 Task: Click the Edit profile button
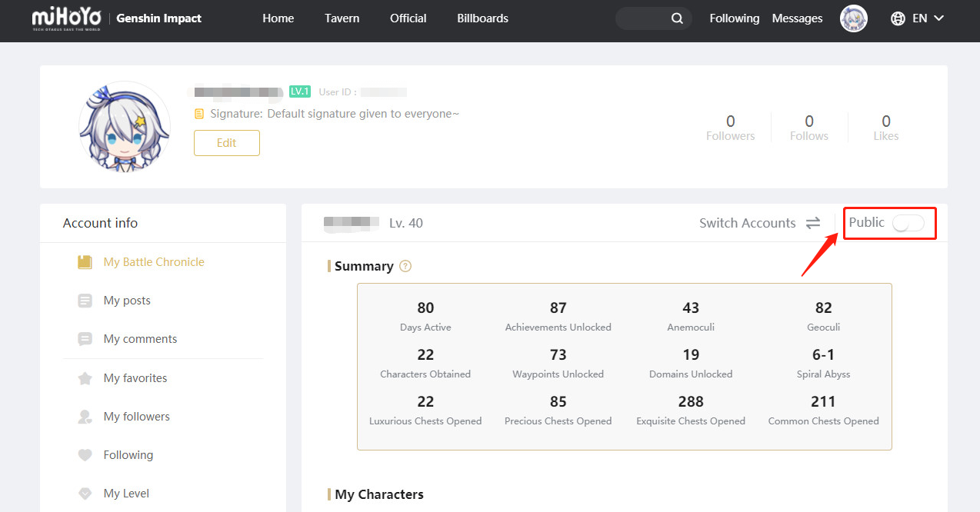[x=226, y=143]
